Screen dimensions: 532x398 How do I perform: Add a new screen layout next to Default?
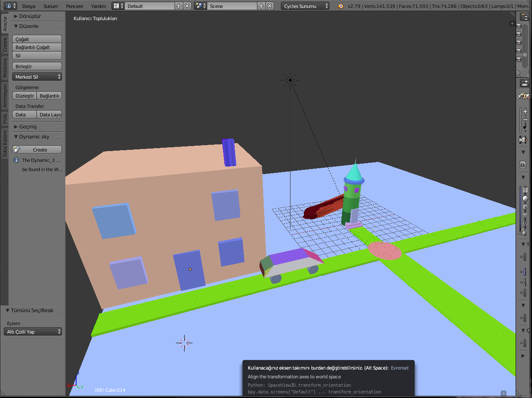(179, 6)
